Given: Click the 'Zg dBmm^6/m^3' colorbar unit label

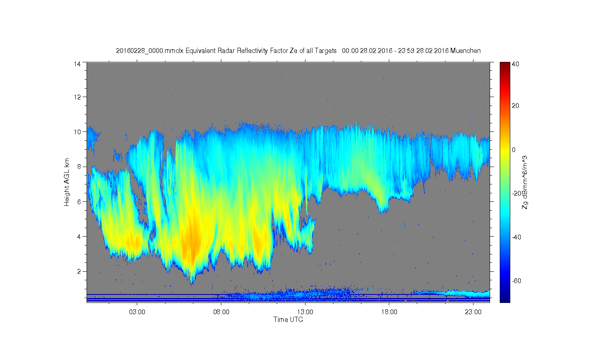Looking at the screenshot, I should coord(525,182).
